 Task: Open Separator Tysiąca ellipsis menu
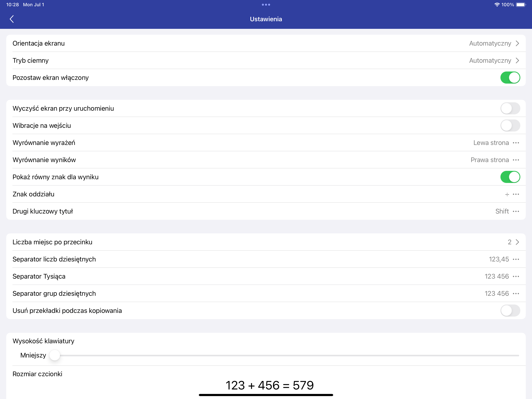516,276
